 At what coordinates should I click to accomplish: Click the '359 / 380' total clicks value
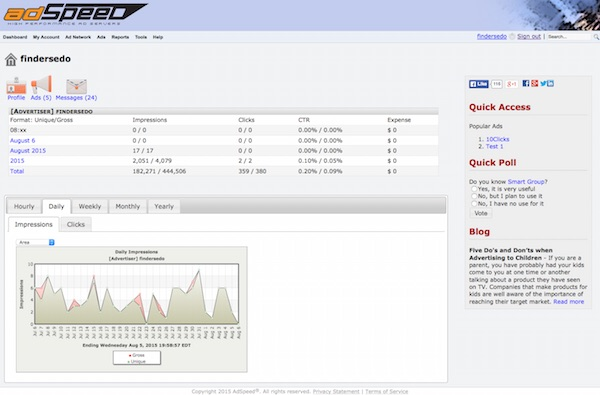(252, 171)
